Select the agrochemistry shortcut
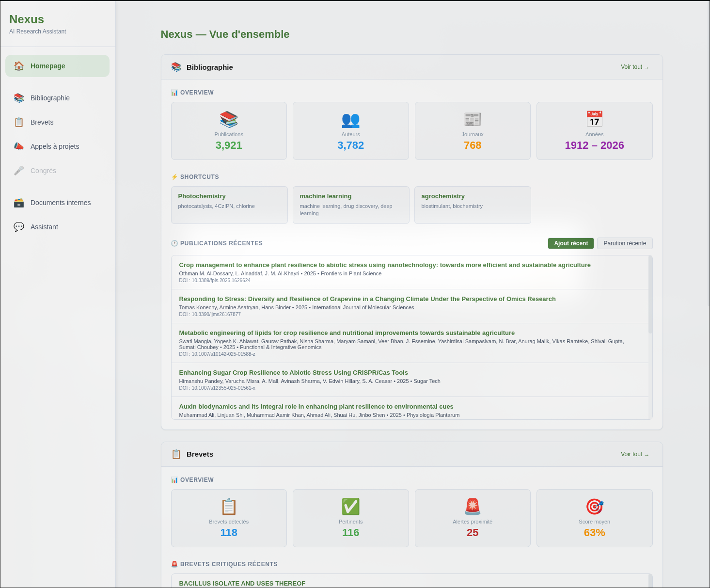Screen dimensions: 710x588 (473, 205)
